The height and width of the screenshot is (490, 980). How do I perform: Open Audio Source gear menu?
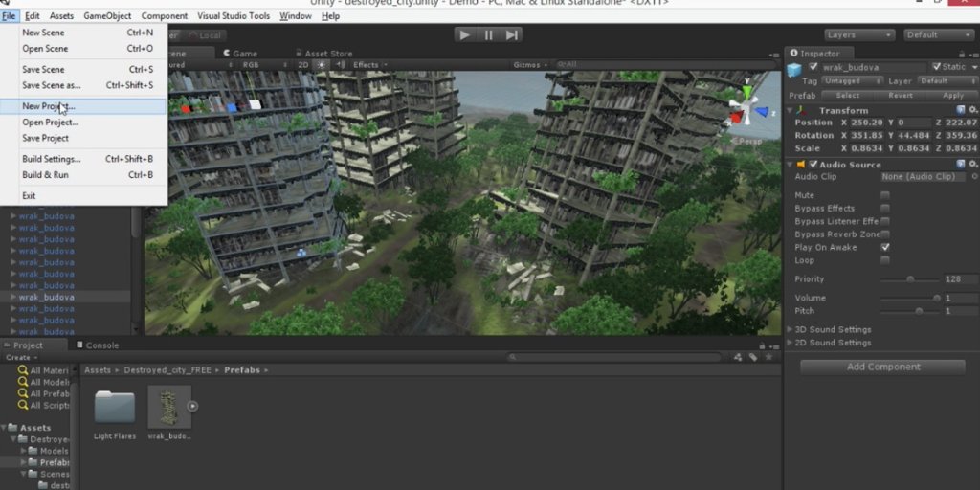pyautogui.click(x=972, y=164)
